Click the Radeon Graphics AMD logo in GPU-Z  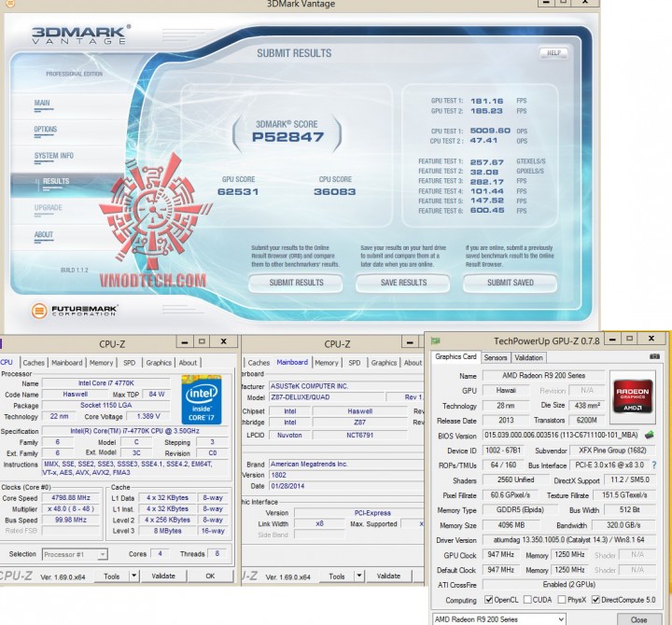633,396
